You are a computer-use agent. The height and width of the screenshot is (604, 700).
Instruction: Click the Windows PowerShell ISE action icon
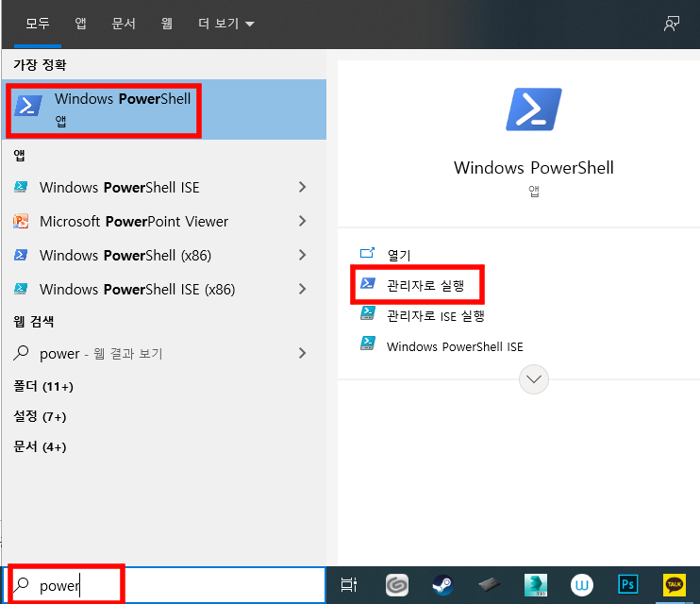[367, 344]
